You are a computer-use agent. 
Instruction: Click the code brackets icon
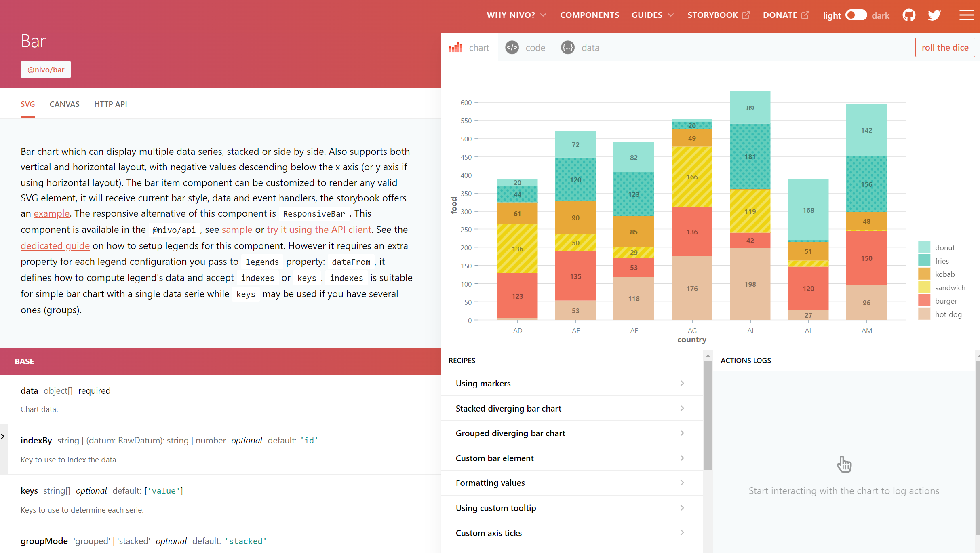point(512,47)
